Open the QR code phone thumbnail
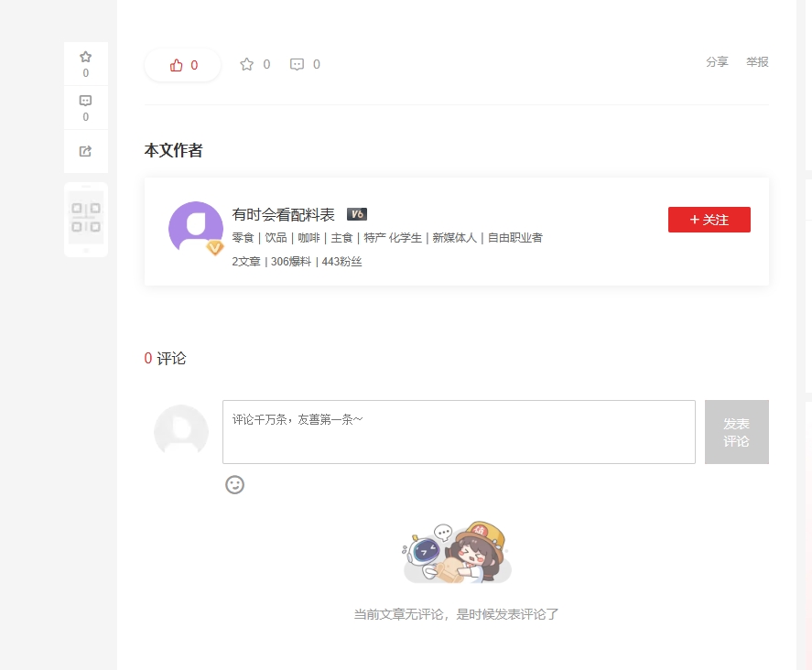Screen dimensions: 812x670 point(86,219)
